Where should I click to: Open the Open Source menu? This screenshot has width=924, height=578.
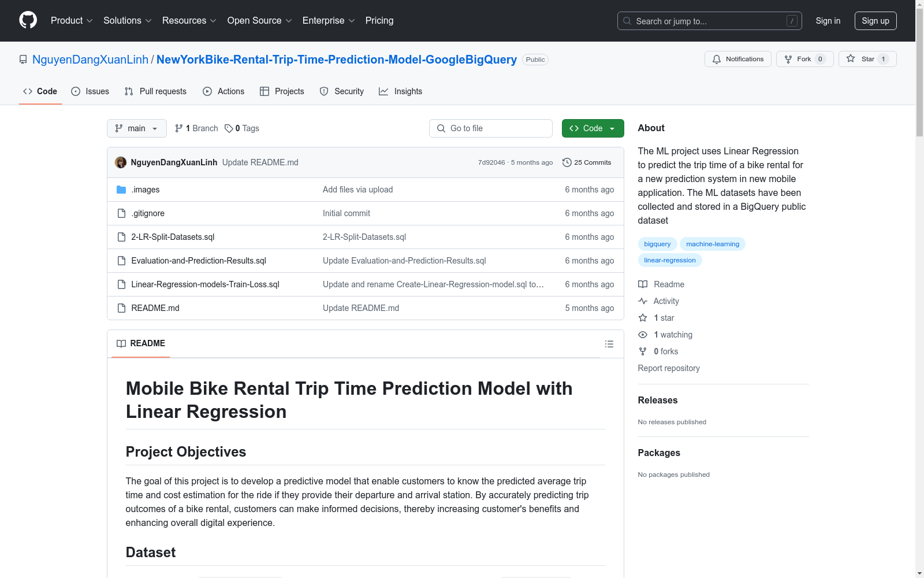[x=259, y=20]
